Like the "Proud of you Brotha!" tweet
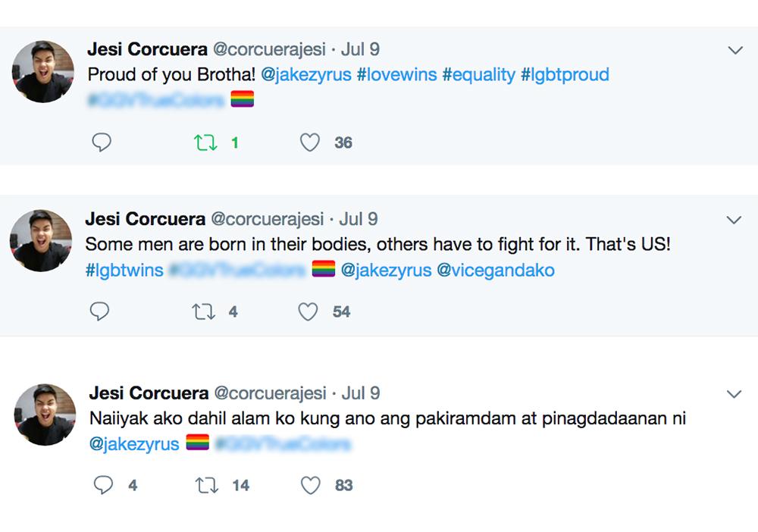 pyautogui.click(x=309, y=142)
